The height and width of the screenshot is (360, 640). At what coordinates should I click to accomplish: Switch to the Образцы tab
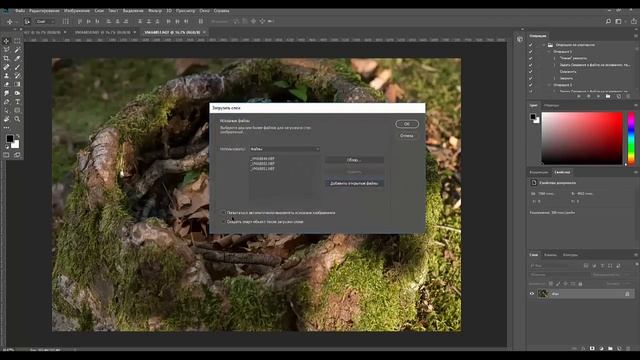pos(551,105)
